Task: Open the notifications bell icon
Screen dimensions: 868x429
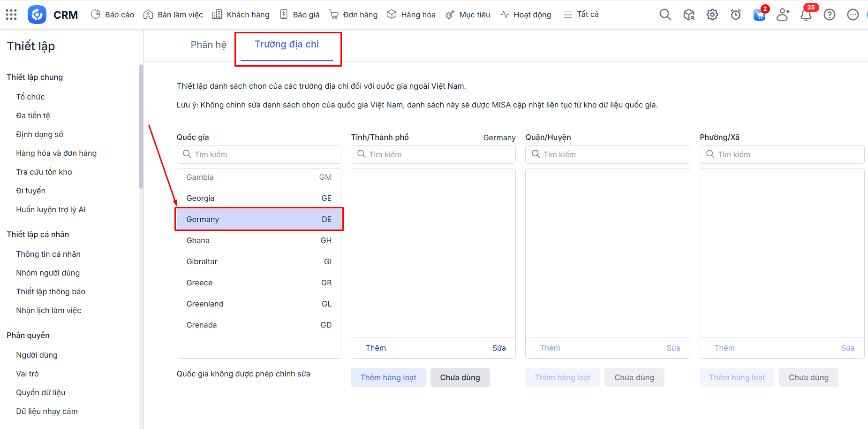Action: [x=806, y=15]
